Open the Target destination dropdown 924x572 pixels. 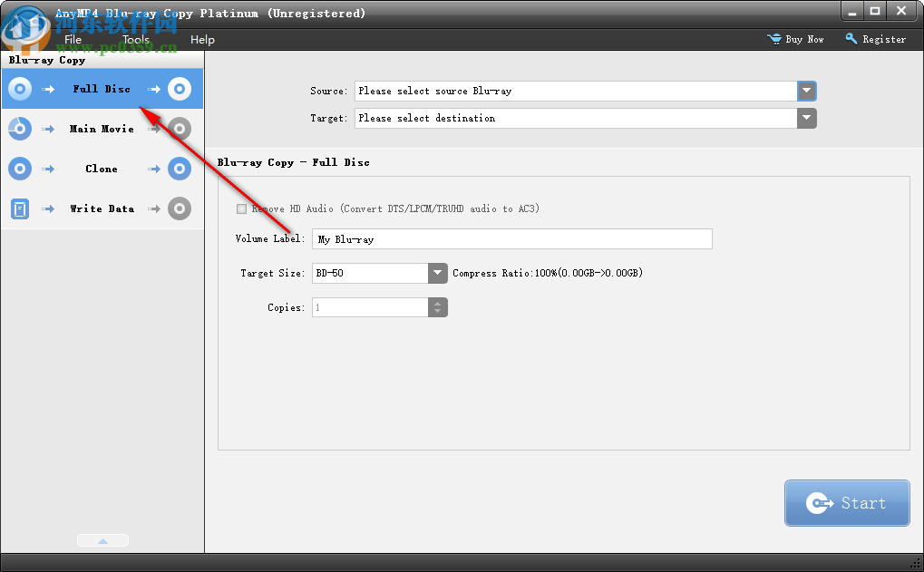[x=806, y=118]
